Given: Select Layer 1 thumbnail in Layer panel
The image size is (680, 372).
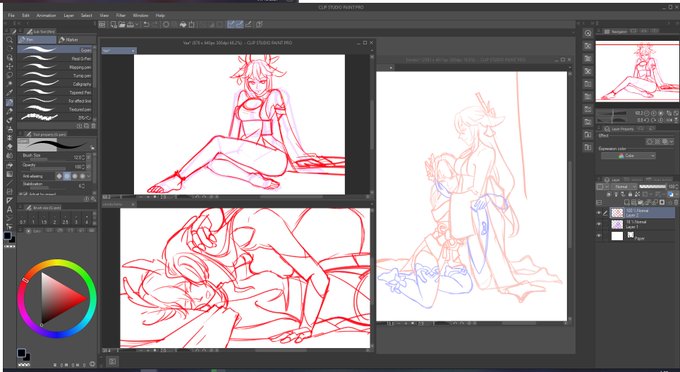Looking at the screenshot, I should 617,224.
